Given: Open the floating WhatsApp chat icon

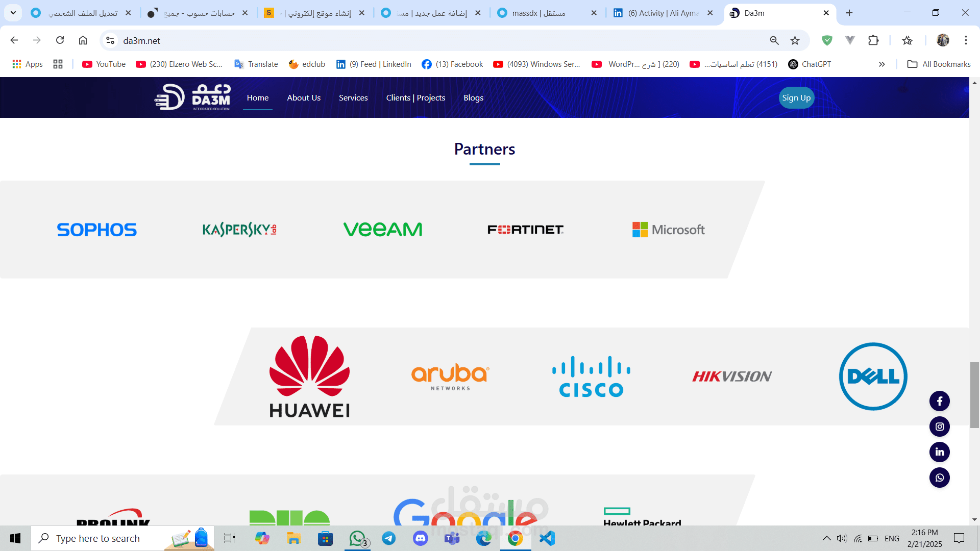Looking at the screenshot, I should 939,478.
